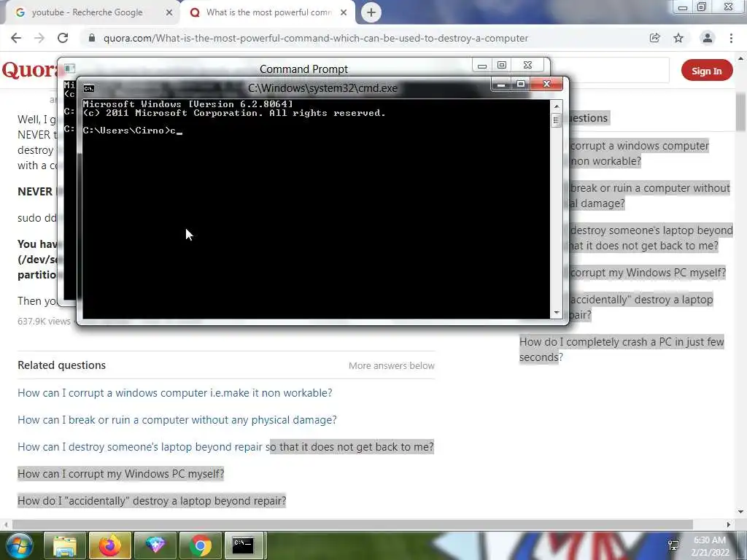Click the padlock site info icon

(x=92, y=38)
